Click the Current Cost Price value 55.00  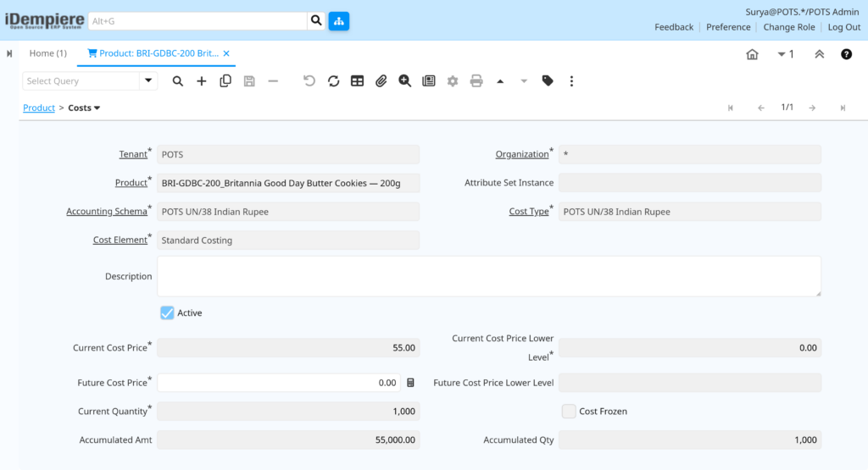coord(288,348)
